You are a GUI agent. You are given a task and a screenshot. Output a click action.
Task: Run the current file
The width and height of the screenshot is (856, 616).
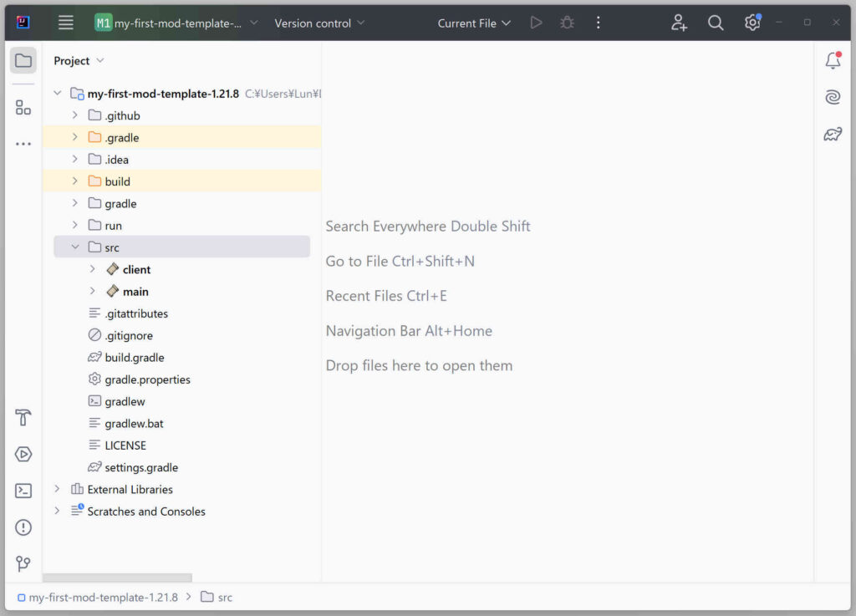click(x=536, y=23)
